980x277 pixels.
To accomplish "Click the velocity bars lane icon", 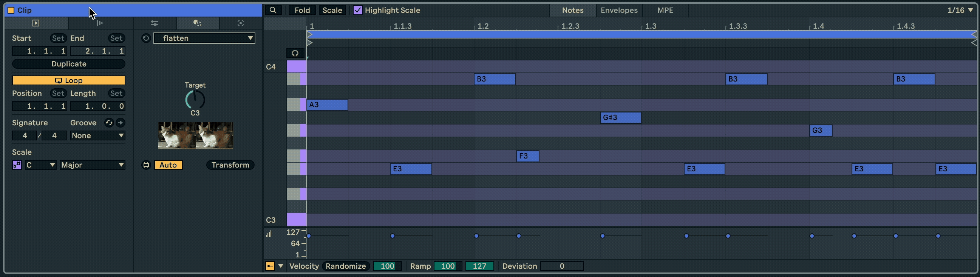I will pyautogui.click(x=269, y=234).
